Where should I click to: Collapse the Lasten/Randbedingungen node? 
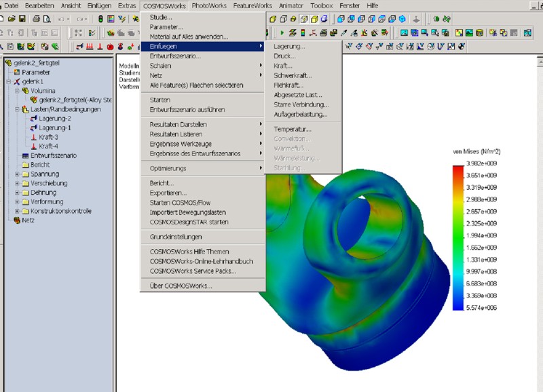tap(17, 109)
